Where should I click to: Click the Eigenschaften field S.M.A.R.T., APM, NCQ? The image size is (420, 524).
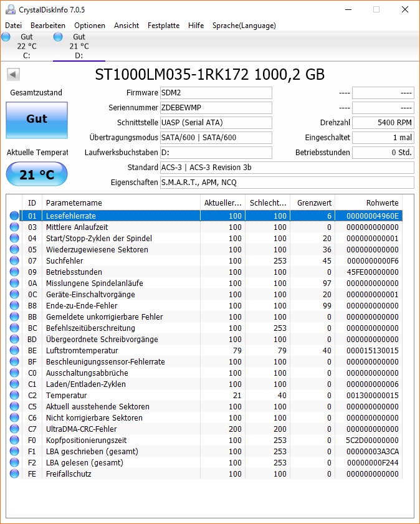[x=287, y=182]
